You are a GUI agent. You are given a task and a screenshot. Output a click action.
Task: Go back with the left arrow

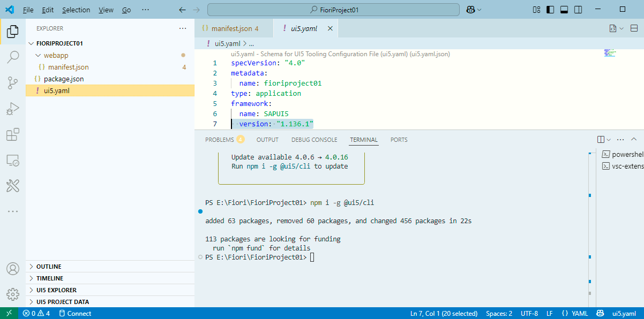coord(182,10)
